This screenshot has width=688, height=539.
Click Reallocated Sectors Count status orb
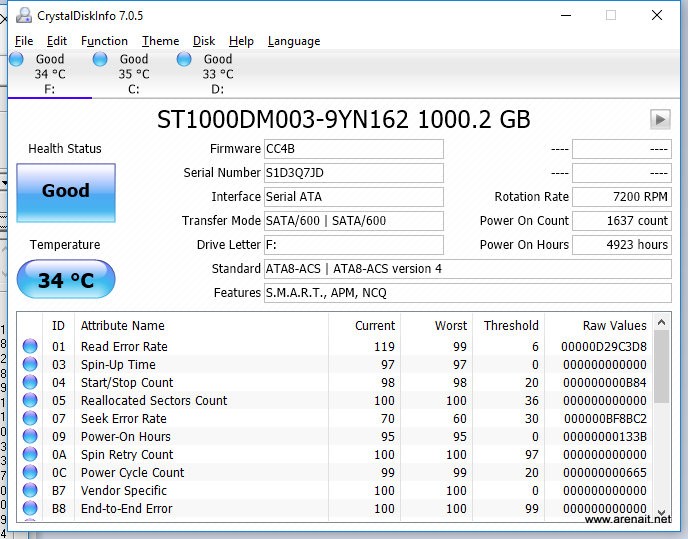pos(30,401)
